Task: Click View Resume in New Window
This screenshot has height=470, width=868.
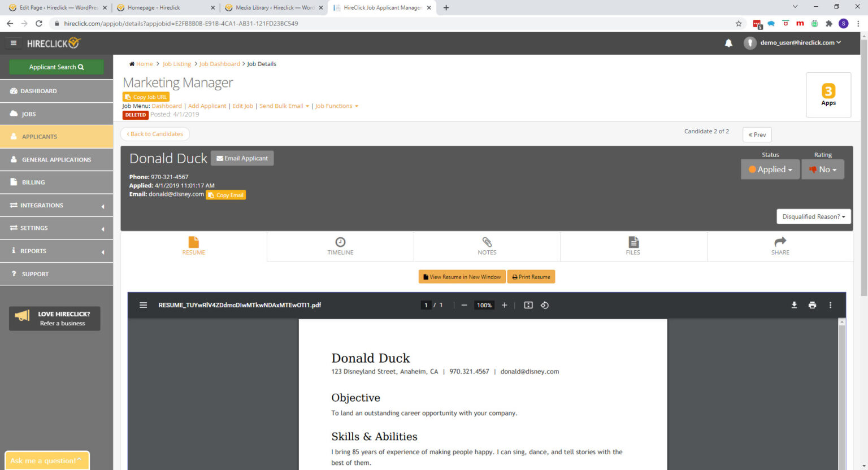Action: 462,276
